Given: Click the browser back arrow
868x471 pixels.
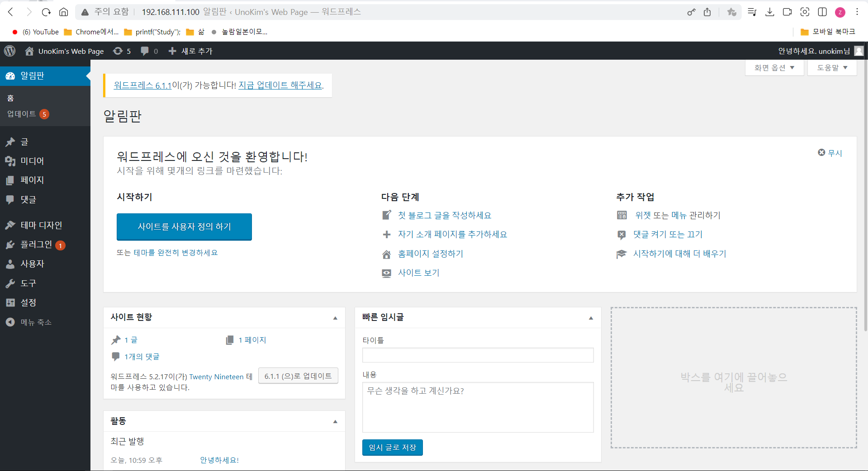Looking at the screenshot, I should (x=10, y=12).
